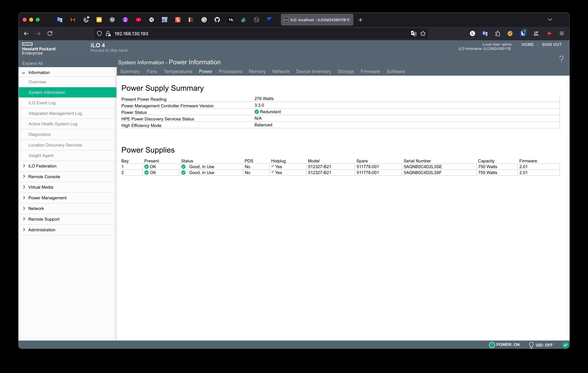Open the Bitwarden extension icon
Screen dimensions: 588x373
click(x=523, y=33)
